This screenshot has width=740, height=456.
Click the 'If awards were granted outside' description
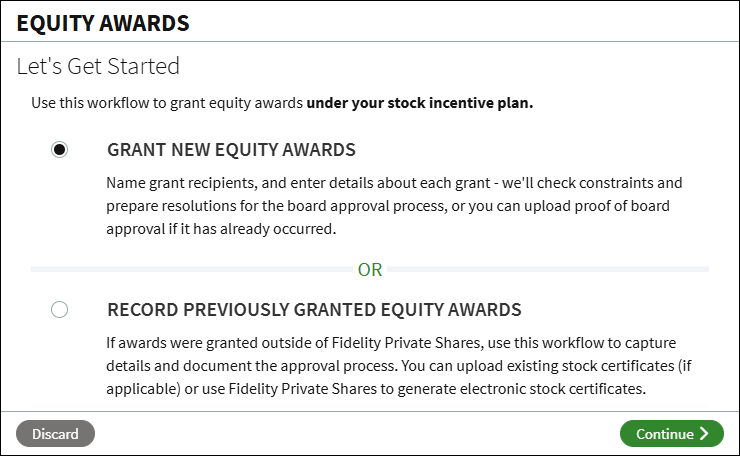point(399,366)
